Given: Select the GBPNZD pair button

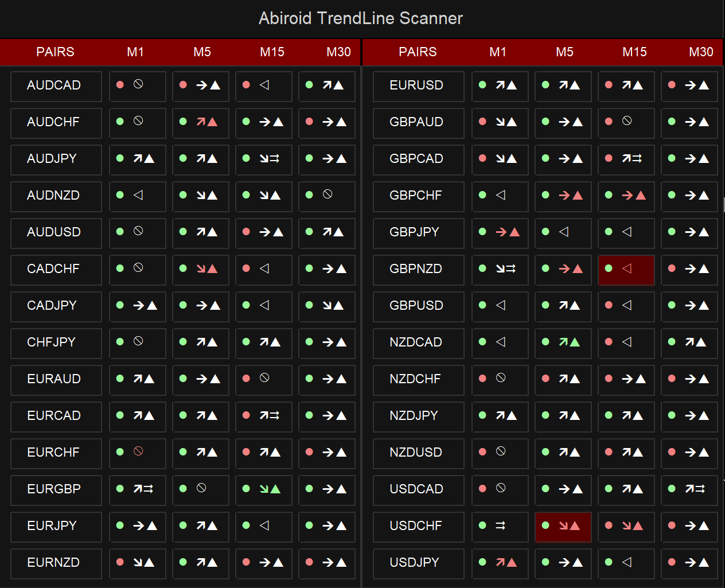Looking at the screenshot, I should 418,269.
